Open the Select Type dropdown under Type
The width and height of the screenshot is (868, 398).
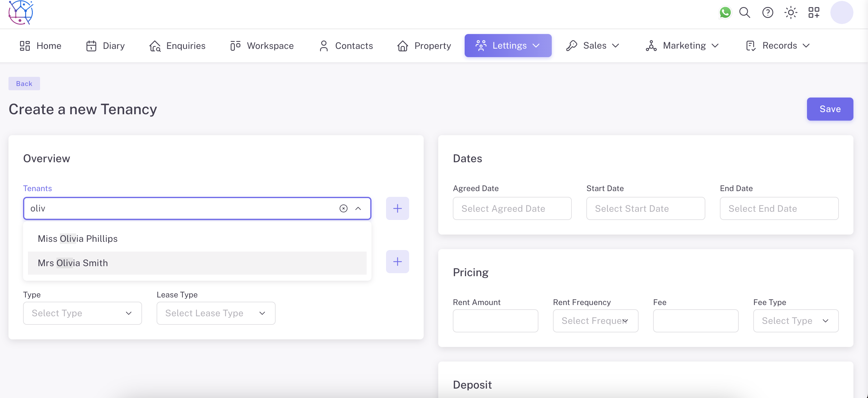[x=82, y=313]
